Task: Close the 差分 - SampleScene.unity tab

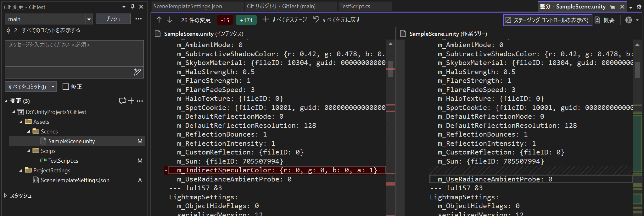Action: coord(622,7)
